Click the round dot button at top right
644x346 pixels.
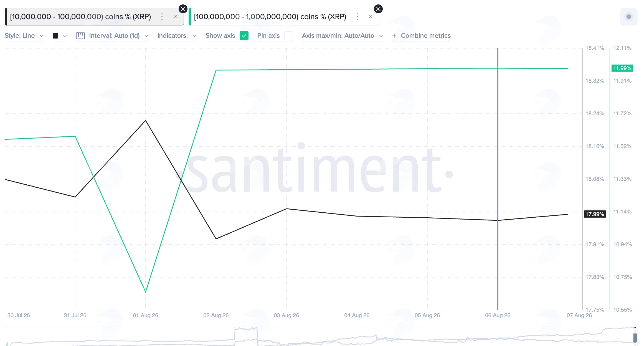pos(629,17)
